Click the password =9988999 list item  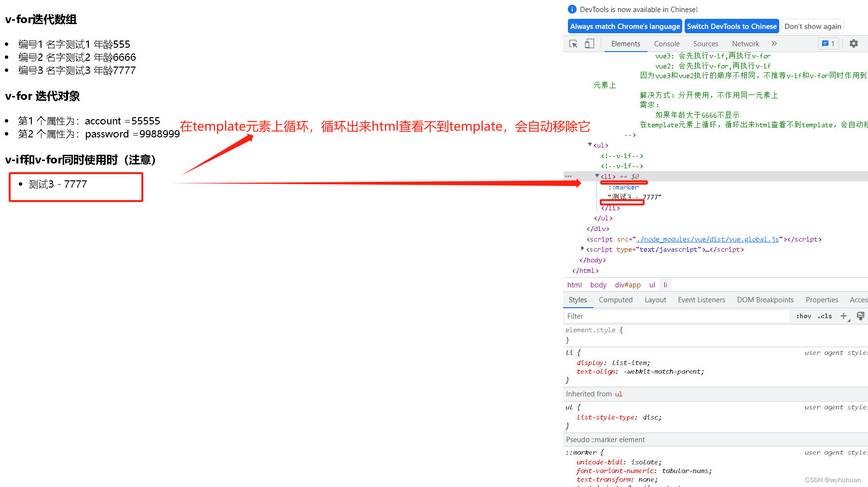[x=99, y=134]
